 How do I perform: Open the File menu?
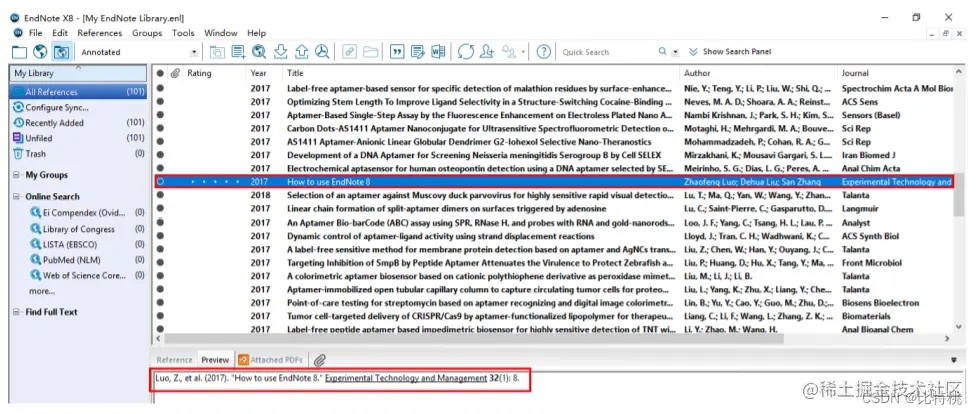pyautogui.click(x=36, y=33)
